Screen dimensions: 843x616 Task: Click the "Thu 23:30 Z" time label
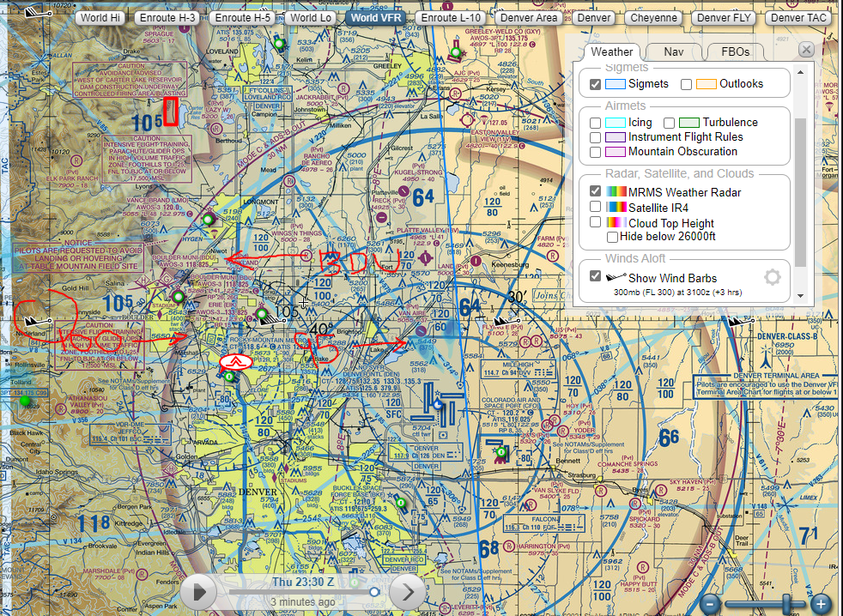click(303, 583)
